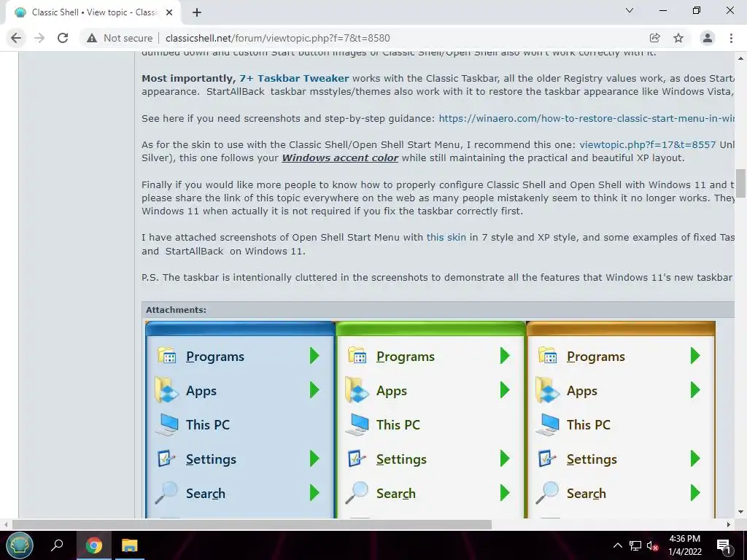Screen dimensions: 747x560
Task: Expand Search arrow in orange menu
Action: 695,493
